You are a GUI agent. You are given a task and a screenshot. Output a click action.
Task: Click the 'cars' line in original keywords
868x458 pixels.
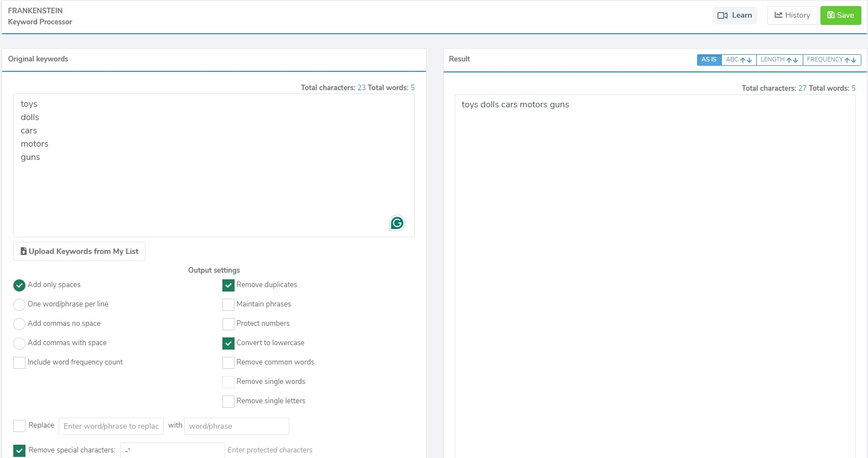pyautogui.click(x=29, y=131)
